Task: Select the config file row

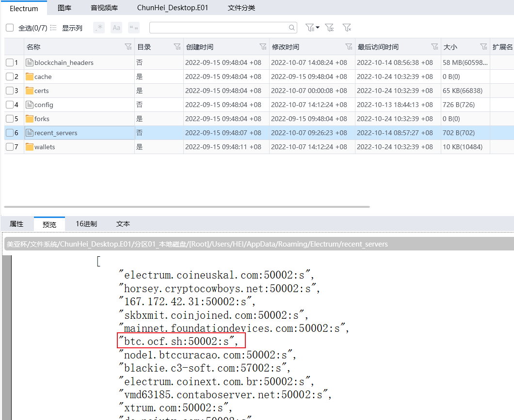Action: pyautogui.click(x=44, y=105)
